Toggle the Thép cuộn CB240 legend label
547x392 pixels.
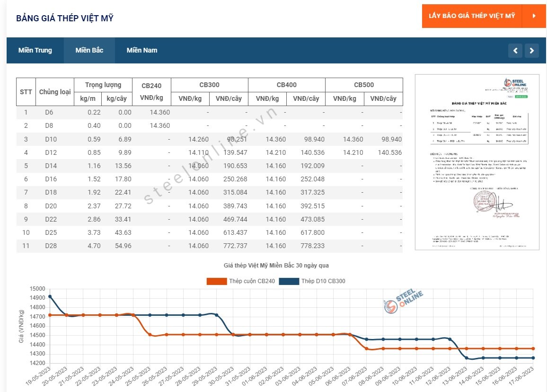coord(252,281)
